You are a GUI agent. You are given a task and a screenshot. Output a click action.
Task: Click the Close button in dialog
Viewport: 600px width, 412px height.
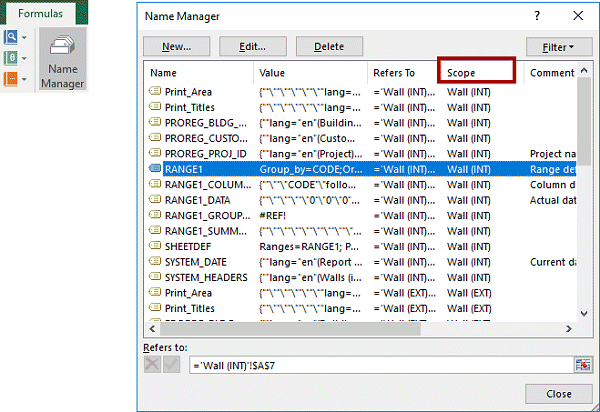pyautogui.click(x=559, y=394)
